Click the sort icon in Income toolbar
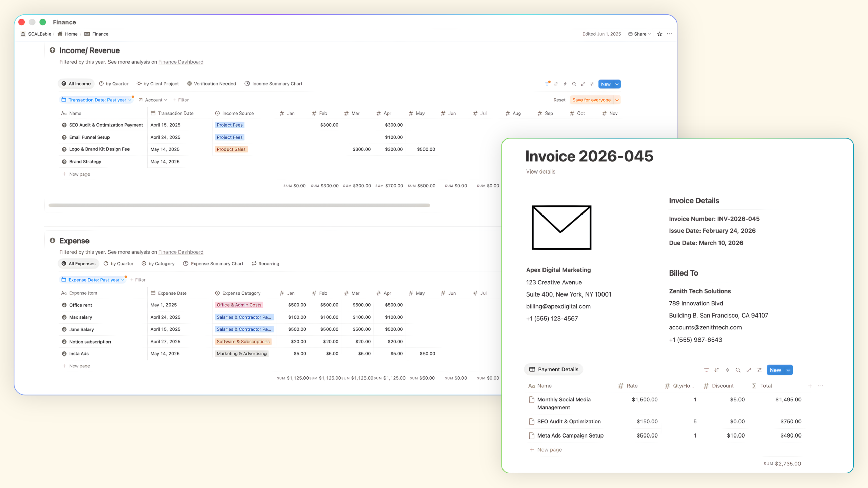 tap(556, 84)
